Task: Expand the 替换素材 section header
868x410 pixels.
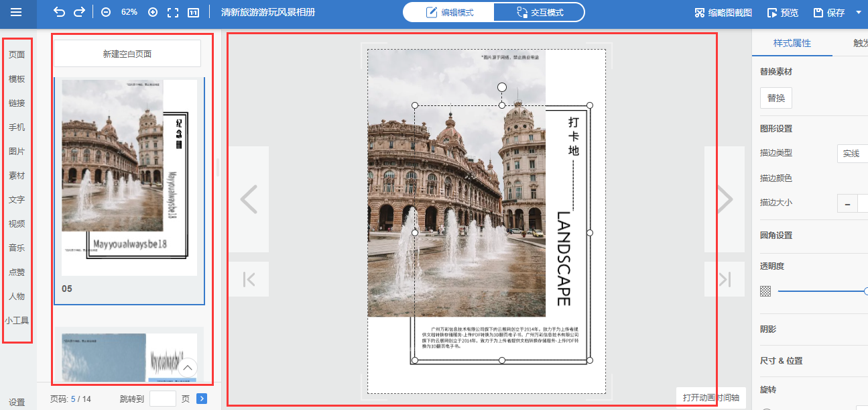Action: coord(776,71)
